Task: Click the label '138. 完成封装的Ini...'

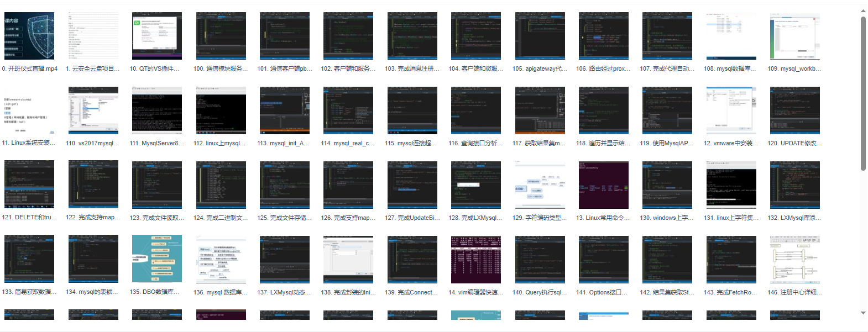Action: (x=348, y=293)
